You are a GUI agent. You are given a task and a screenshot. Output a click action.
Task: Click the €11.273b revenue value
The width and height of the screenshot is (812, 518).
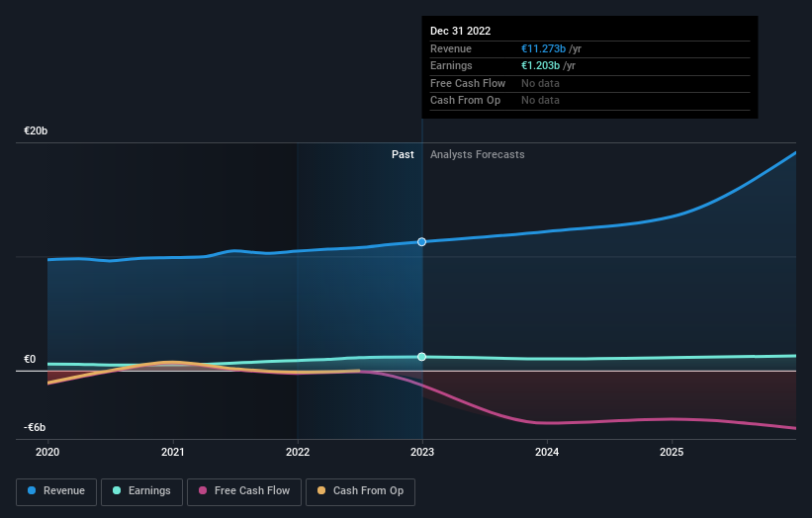coord(543,48)
